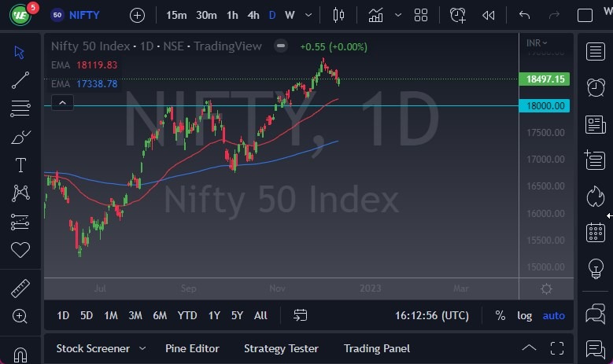Screen dimensions: 613x364
Task: Open the fullscreen rectangle icon
Action: (585, 15)
